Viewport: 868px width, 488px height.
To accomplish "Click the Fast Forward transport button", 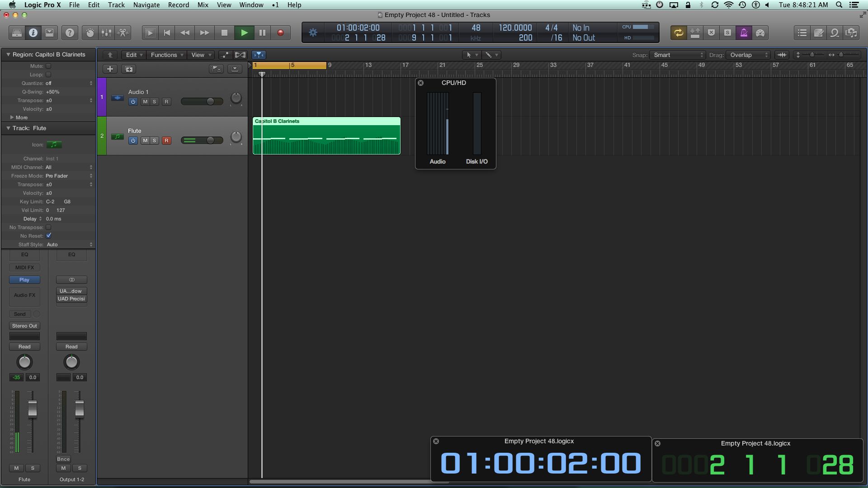I will [204, 33].
